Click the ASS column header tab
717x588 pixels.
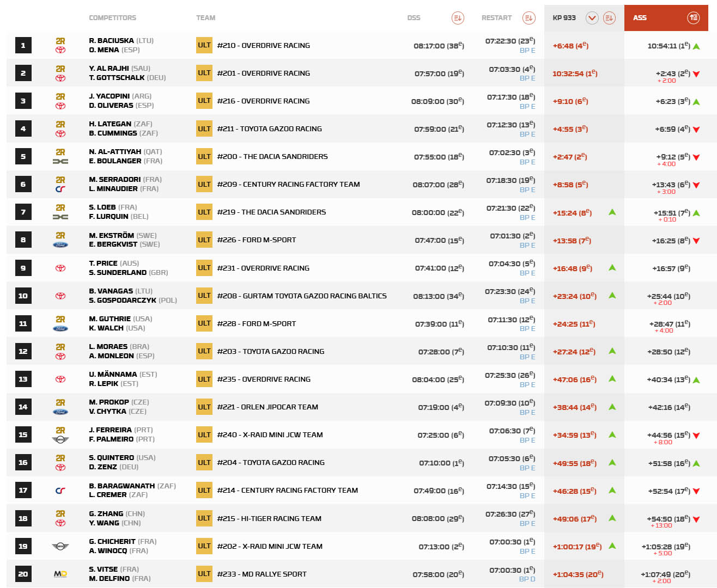(640, 18)
